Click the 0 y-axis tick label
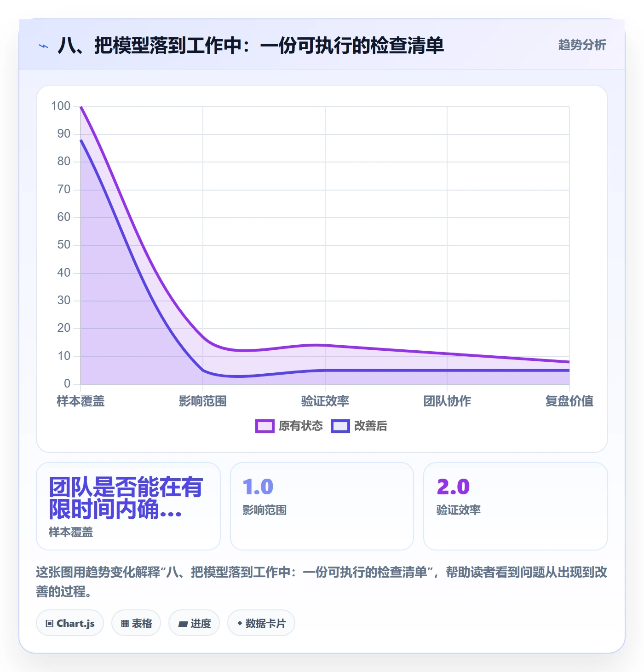This screenshot has height=672, width=644. (67, 383)
